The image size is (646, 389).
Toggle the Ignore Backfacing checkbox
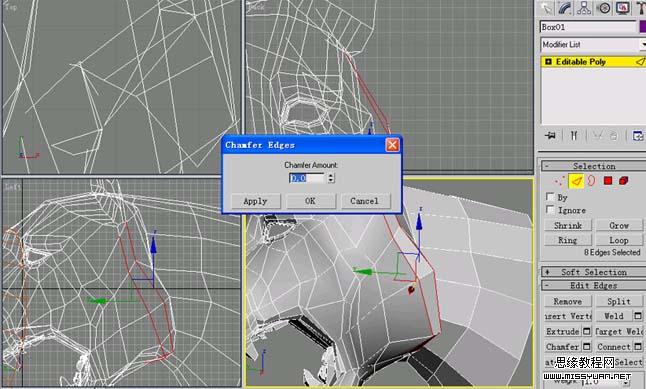point(550,210)
